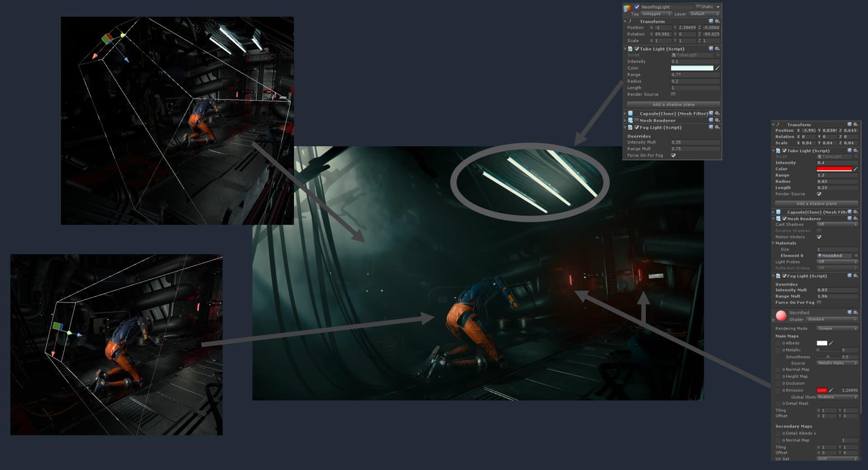
Task: Enable Render Source in NeonFogLight inspector
Action: coord(673,94)
